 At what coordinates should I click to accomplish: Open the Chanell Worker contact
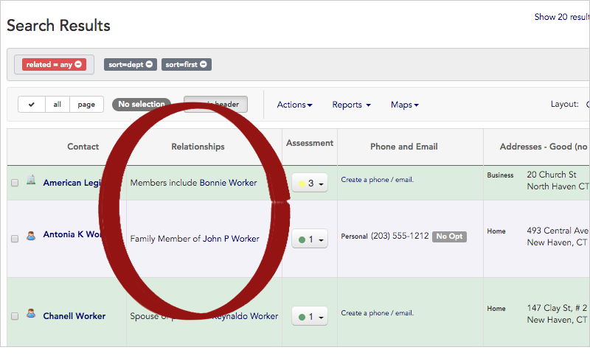pos(74,316)
